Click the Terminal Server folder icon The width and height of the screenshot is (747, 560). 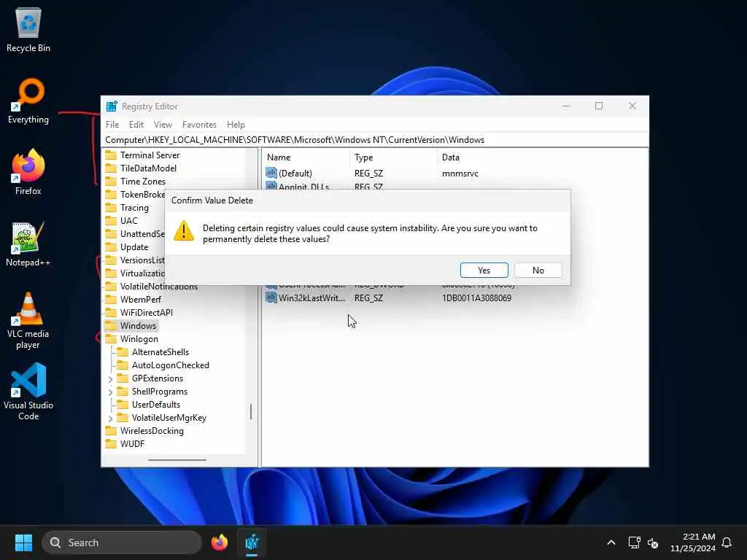[111, 155]
